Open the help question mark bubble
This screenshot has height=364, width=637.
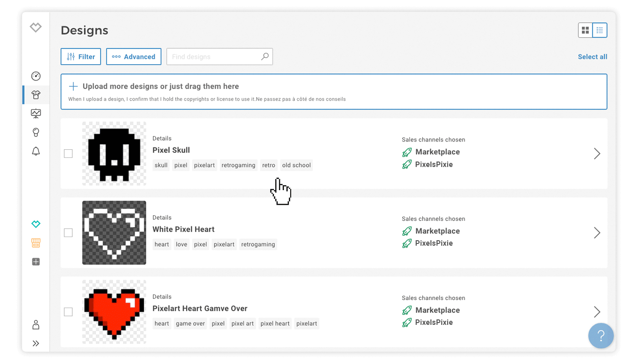pos(601,336)
